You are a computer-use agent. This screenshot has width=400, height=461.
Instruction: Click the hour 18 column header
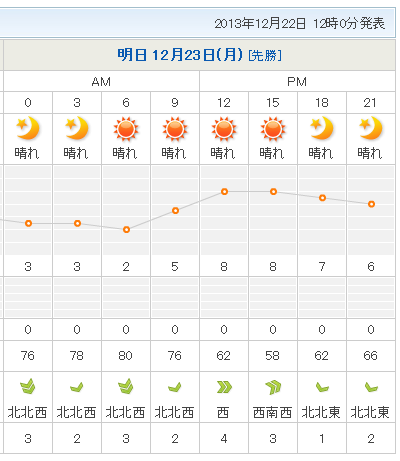322,103
